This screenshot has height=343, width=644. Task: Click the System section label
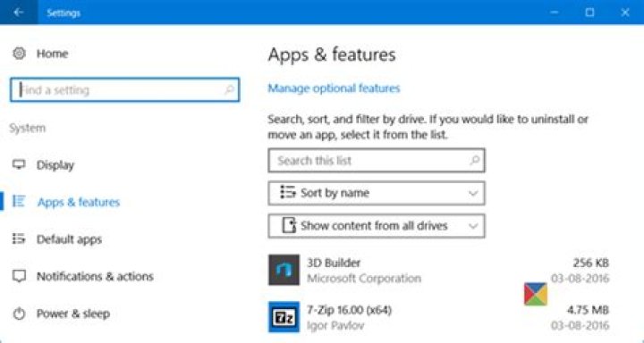point(28,128)
